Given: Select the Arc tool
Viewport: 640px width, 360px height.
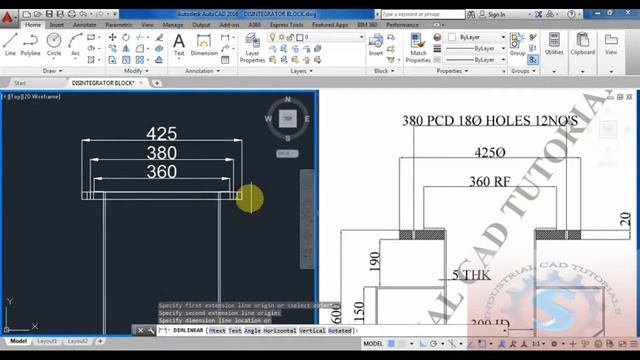Looking at the screenshot, I should tap(75, 45).
